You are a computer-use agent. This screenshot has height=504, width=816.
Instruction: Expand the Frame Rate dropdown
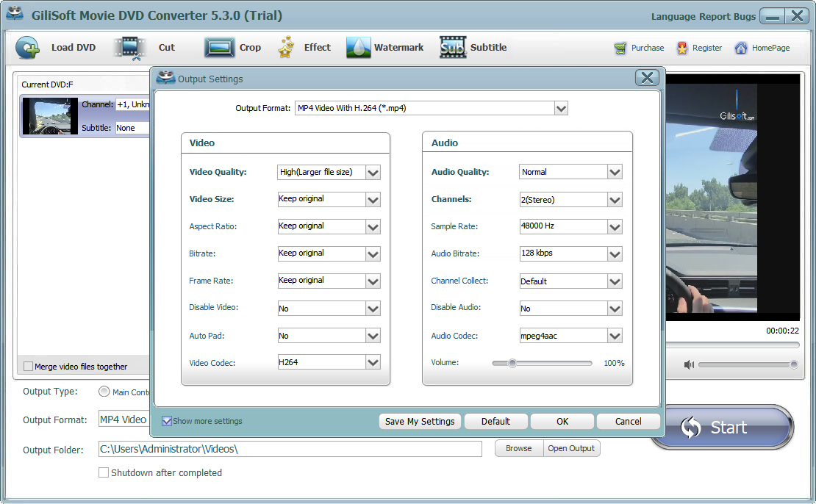(x=373, y=281)
